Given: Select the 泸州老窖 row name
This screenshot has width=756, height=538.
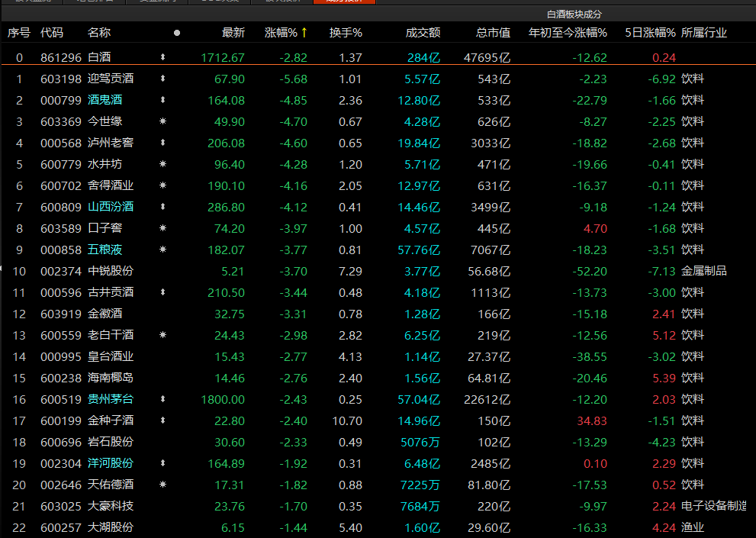Looking at the screenshot, I should 111,143.
